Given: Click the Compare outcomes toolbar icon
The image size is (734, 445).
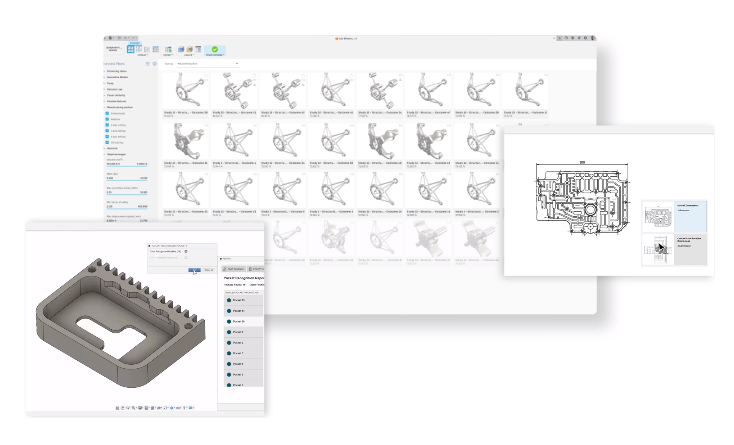Looking at the screenshot, I should [168, 49].
